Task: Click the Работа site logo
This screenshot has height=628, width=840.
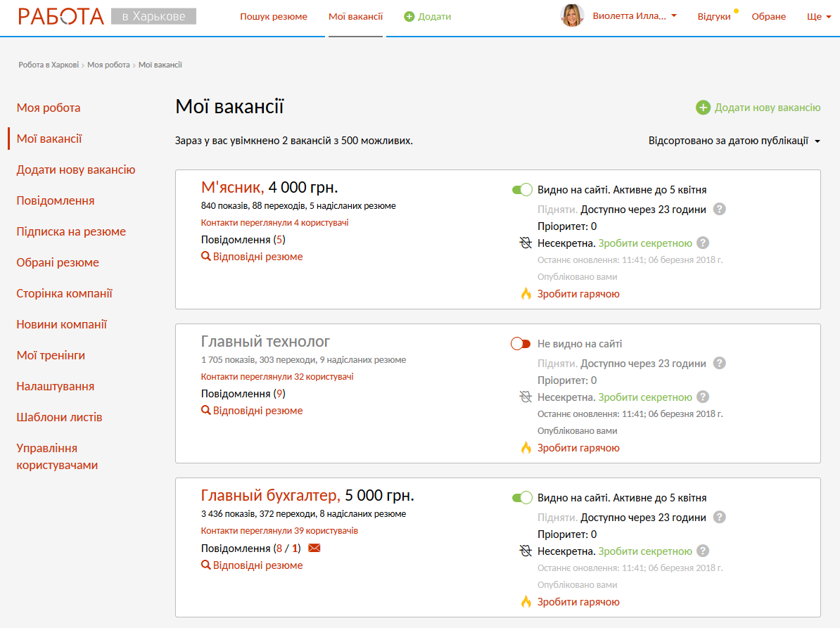Action: point(62,16)
